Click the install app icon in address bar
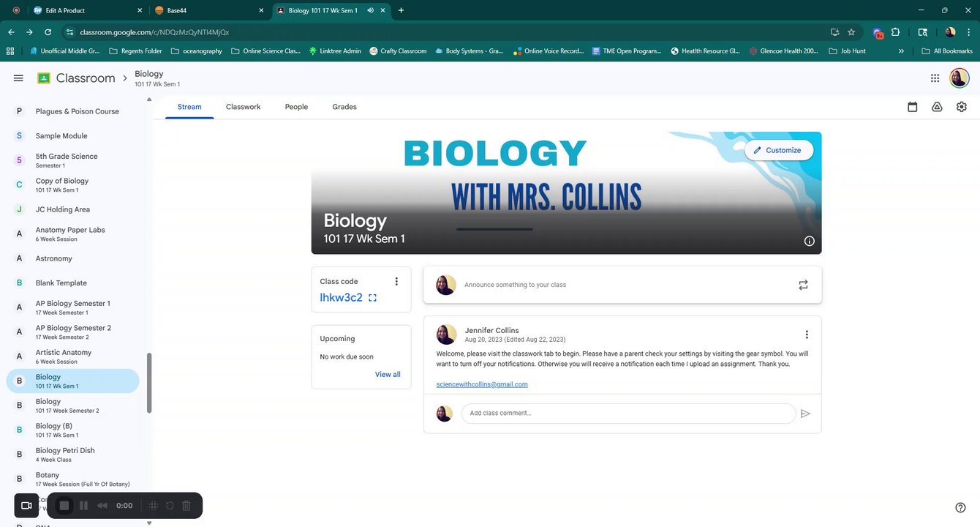This screenshot has width=980, height=527. (x=834, y=32)
